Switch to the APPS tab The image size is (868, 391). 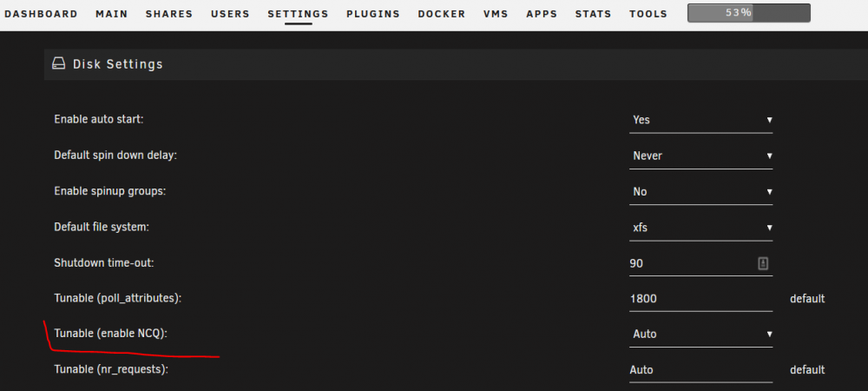(542, 15)
